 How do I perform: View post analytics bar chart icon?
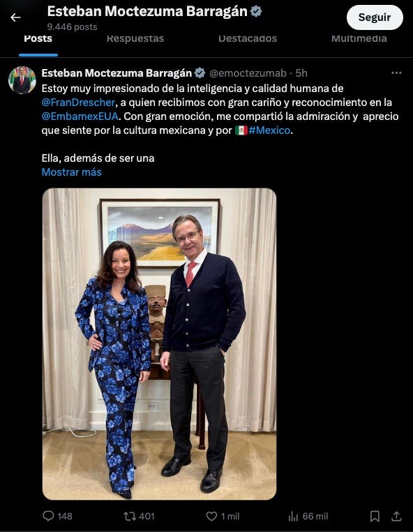[x=293, y=517]
